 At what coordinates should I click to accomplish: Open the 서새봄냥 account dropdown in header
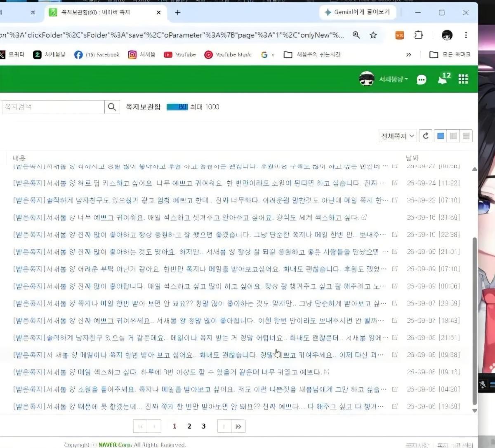click(394, 79)
